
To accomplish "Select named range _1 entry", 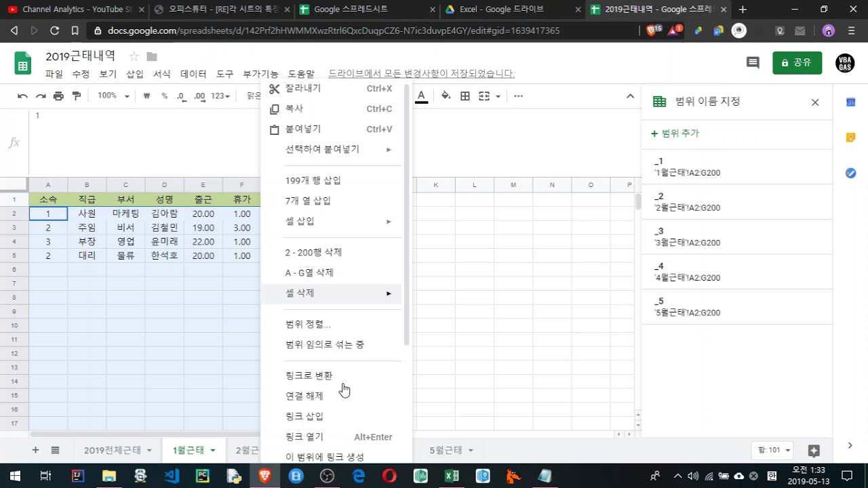I will pyautogui.click(x=736, y=167).
